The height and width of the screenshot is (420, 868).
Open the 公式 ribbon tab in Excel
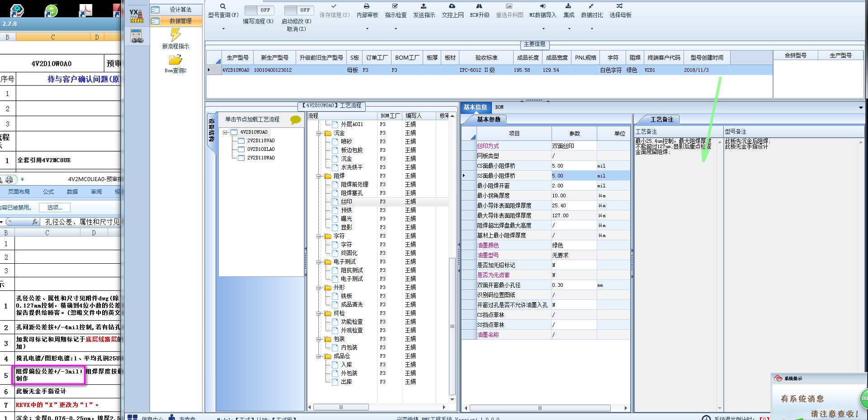tap(48, 192)
